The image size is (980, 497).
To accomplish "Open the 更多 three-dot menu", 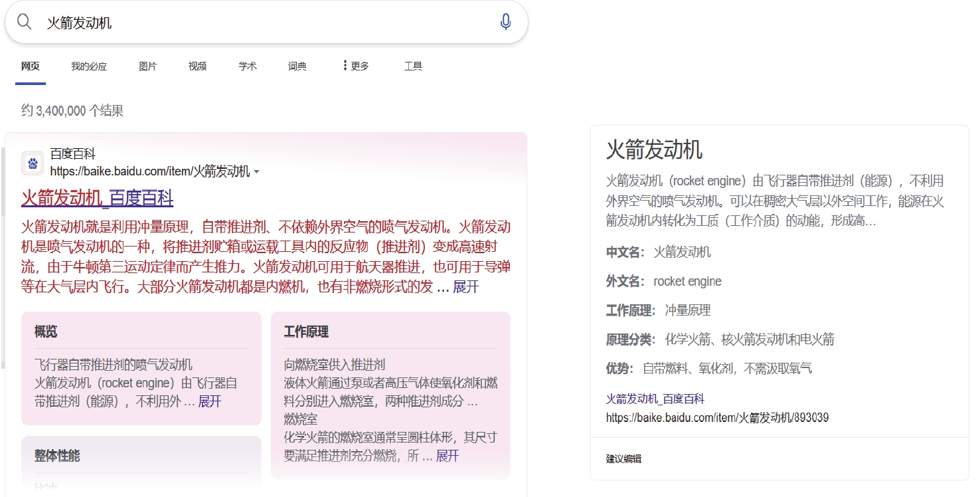I will click(355, 66).
